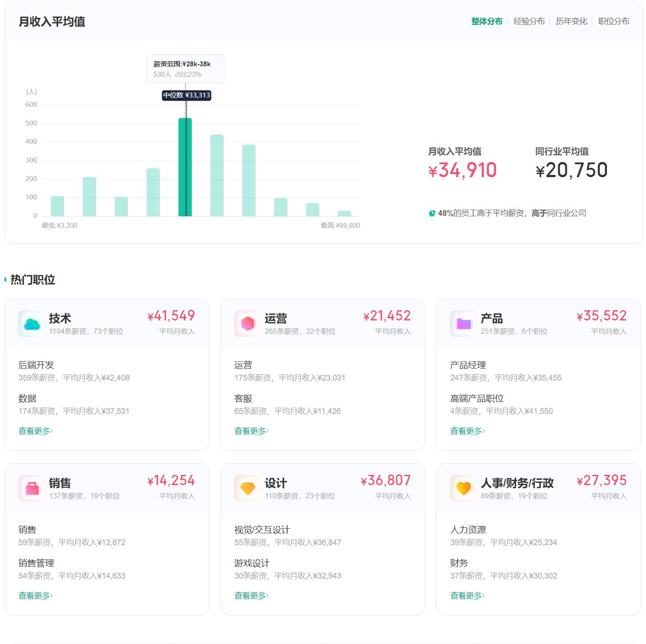The height and width of the screenshot is (644, 646).
Task: Select the 设计 diamond icon
Action: pos(246,488)
